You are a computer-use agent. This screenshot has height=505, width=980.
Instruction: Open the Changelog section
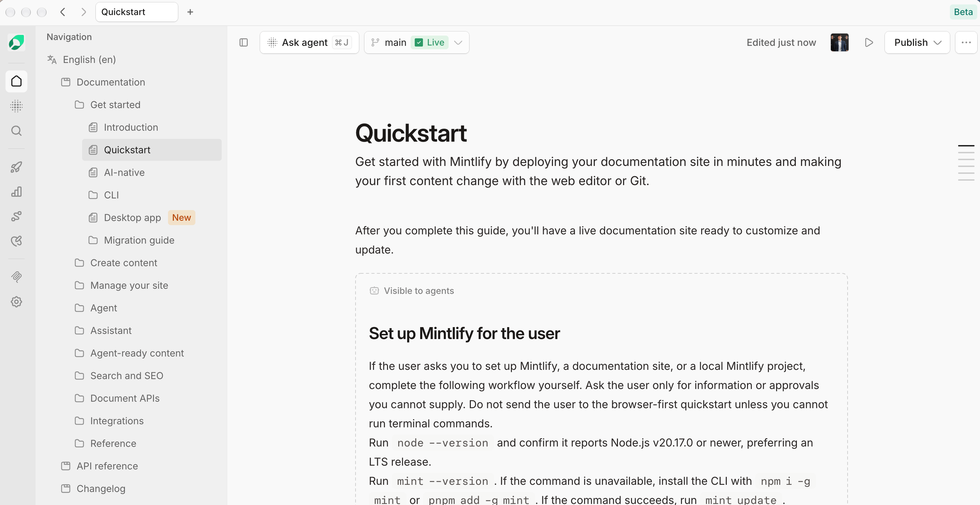(101, 488)
